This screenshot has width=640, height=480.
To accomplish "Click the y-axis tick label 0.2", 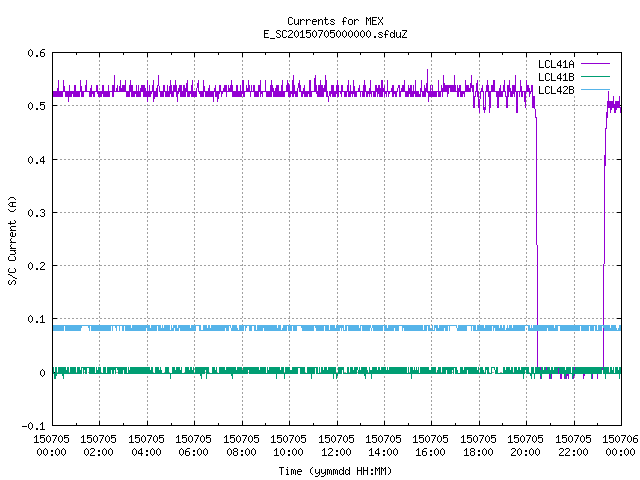I will pos(36,266).
